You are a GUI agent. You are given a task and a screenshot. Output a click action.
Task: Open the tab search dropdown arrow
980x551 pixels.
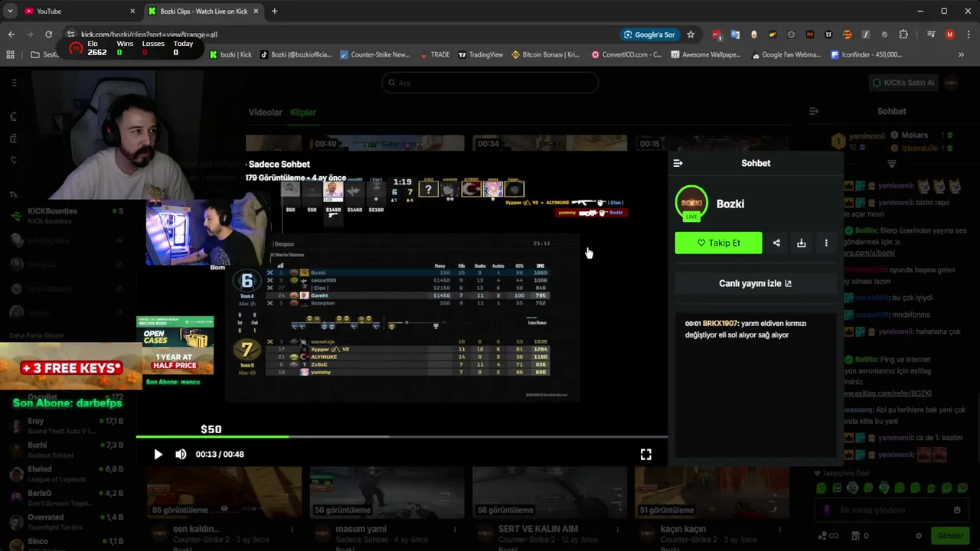[x=10, y=11]
